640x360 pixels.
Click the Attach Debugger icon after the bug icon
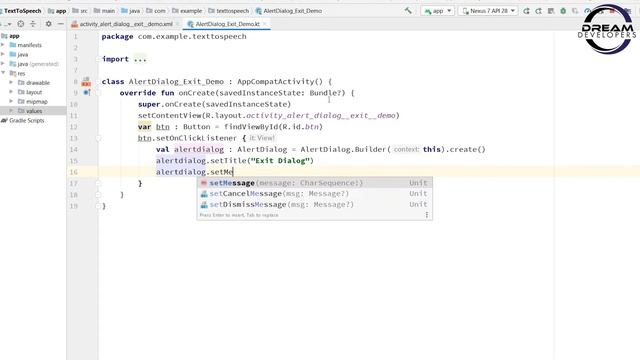tap(575, 11)
